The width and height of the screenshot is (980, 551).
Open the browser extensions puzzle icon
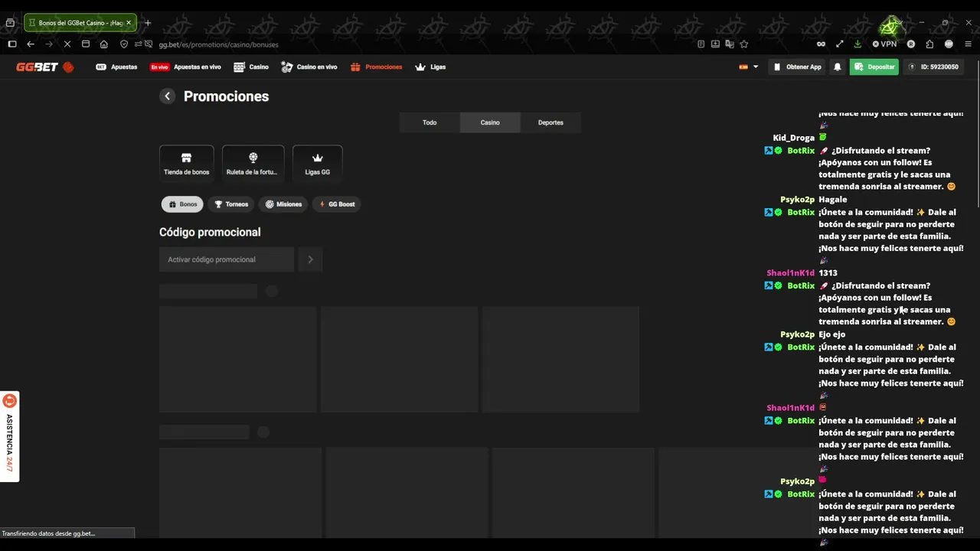coord(929,44)
